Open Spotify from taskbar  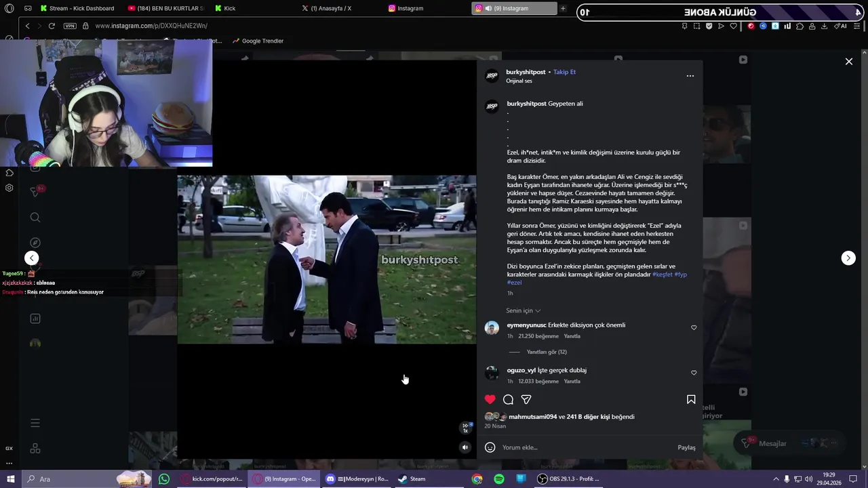coord(499,479)
